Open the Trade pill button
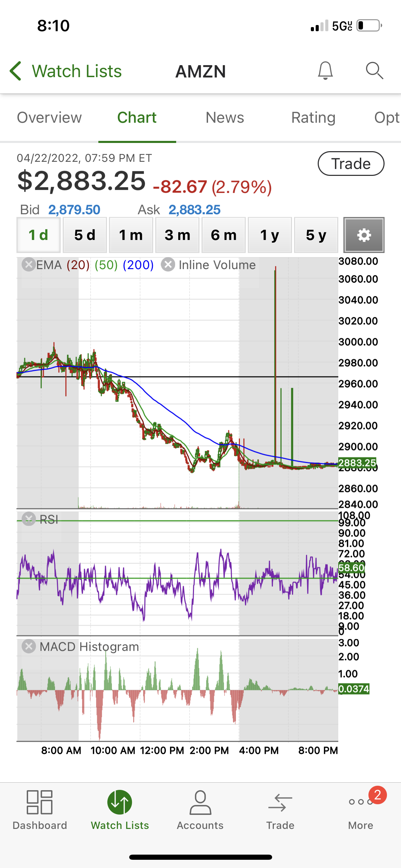The height and width of the screenshot is (868, 401). pos(351,164)
